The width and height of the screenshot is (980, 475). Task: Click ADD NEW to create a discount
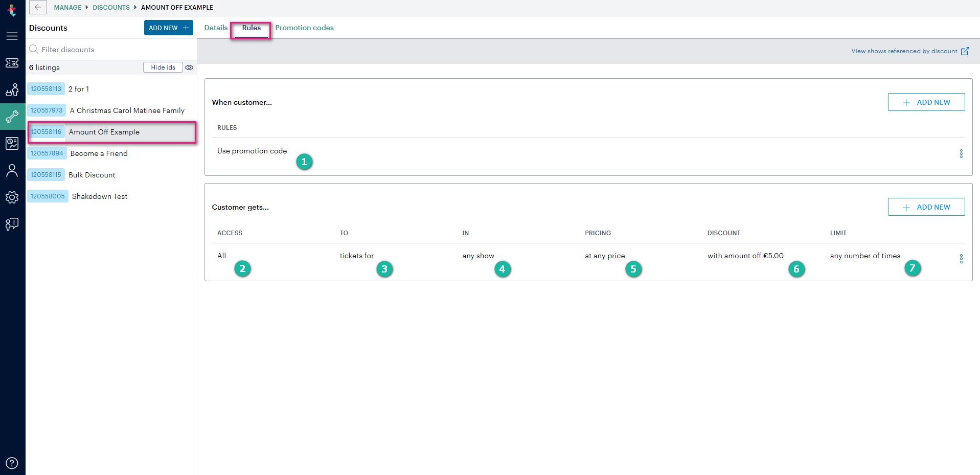[168, 28]
